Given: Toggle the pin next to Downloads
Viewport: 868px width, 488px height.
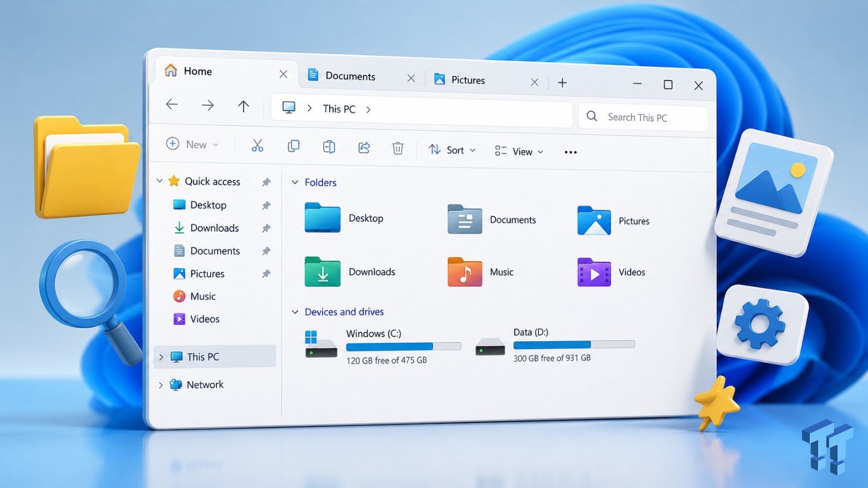Looking at the screenshot, I should [266, 228].
